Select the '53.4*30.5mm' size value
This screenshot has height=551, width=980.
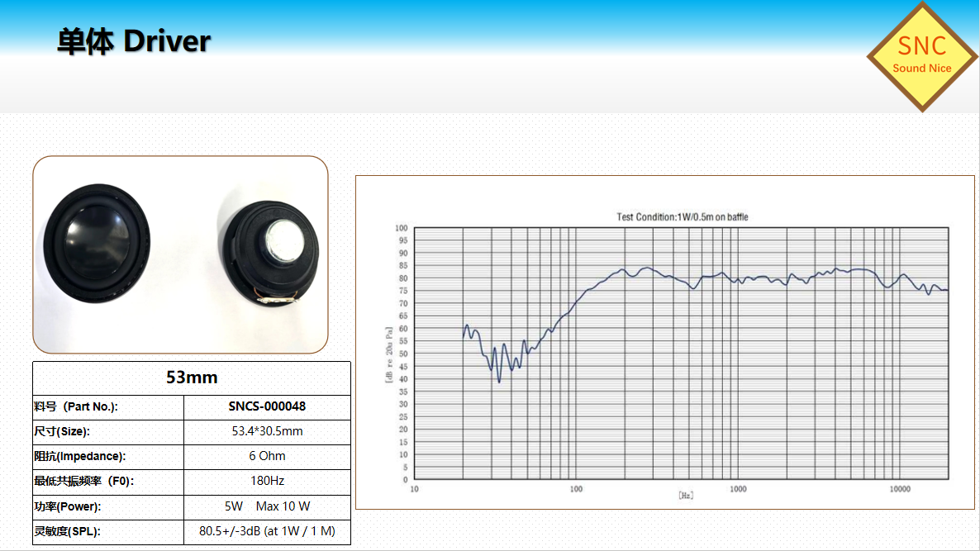267,431
